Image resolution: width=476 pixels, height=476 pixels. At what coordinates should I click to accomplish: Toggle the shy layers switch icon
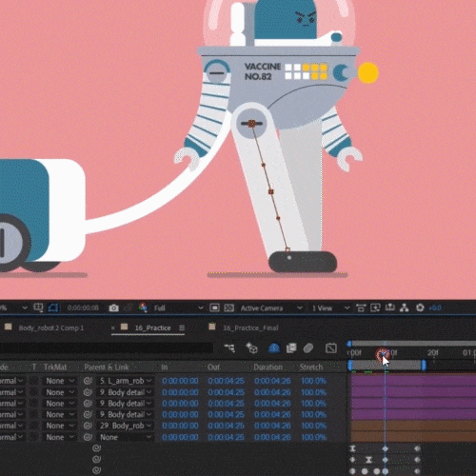coord(274,348)
